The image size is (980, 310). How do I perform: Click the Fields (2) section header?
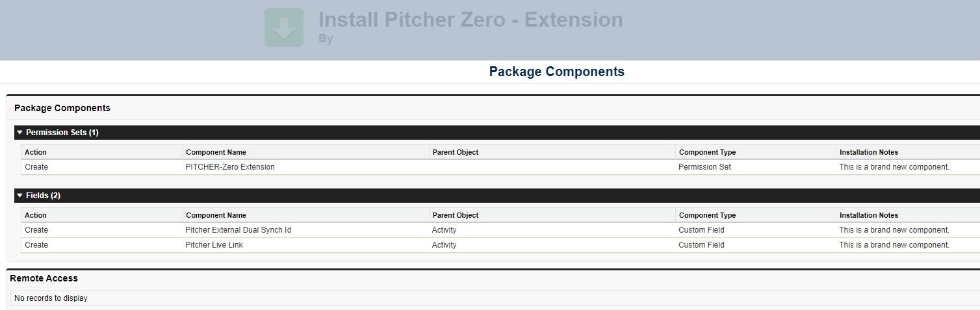44,196
